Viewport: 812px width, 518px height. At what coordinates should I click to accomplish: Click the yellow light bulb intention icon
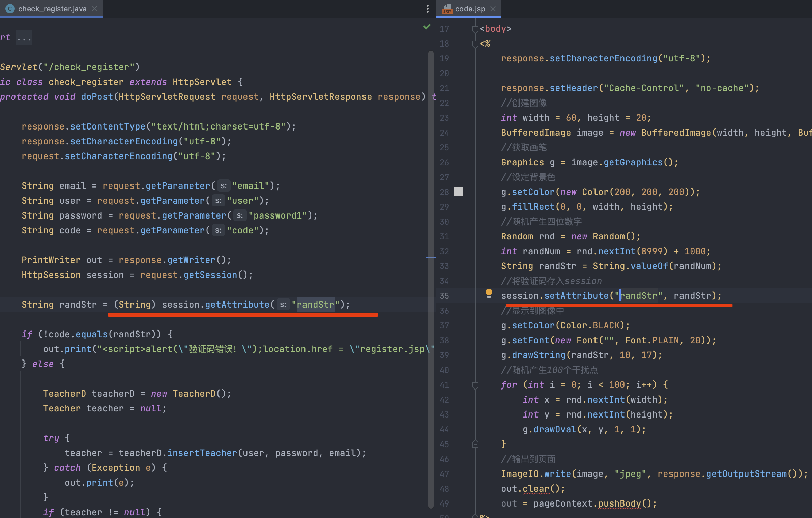coord(489,293)
